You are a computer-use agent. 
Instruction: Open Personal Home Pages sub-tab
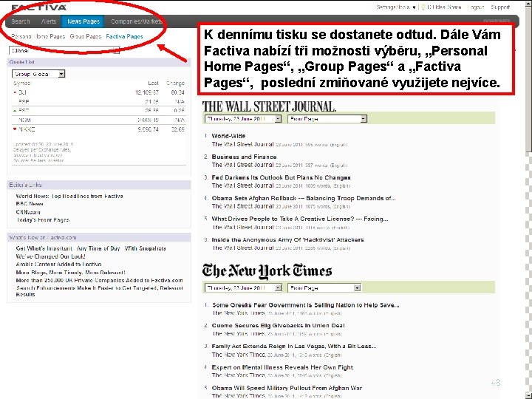click(x=38, y=36)
